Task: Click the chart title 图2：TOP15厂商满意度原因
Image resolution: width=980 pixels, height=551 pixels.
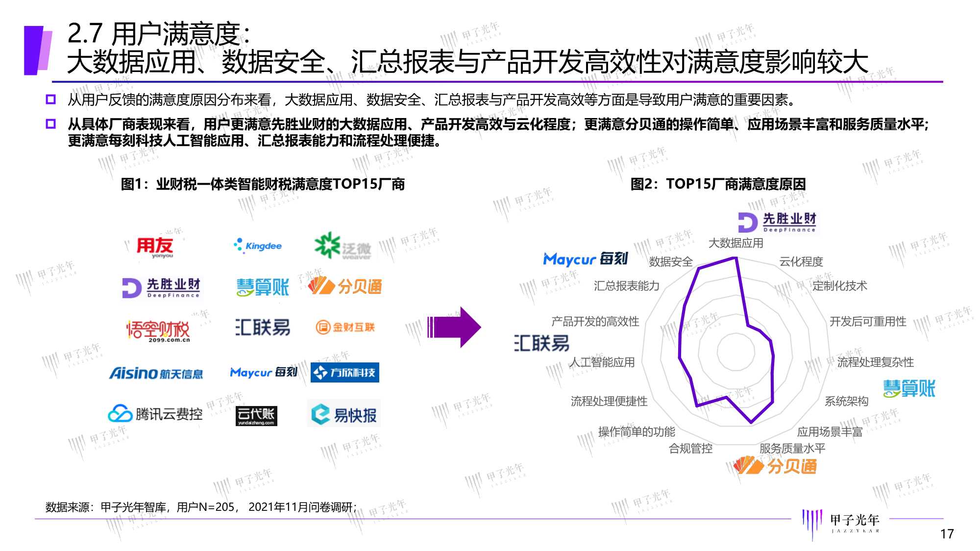Action: (718, 184)
